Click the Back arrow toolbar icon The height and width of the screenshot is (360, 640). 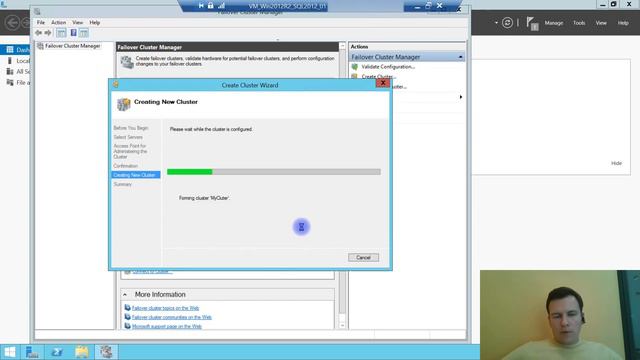click(39, 33)
